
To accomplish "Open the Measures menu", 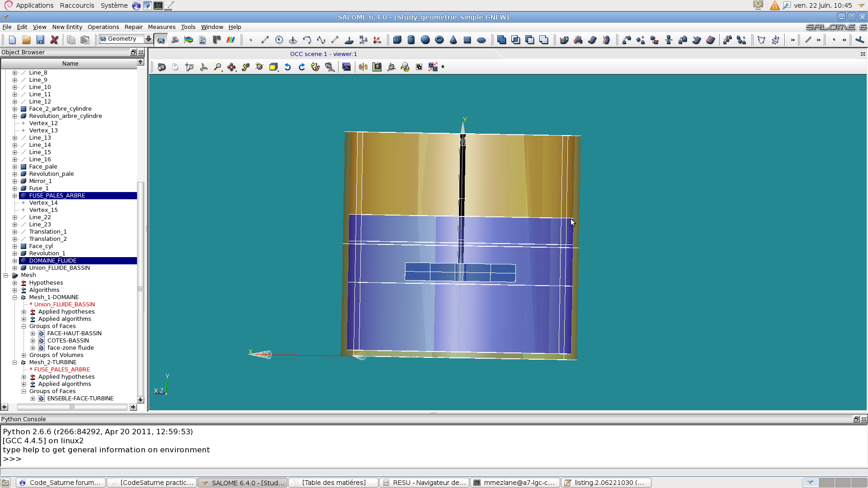I will [x=161, y=27].
